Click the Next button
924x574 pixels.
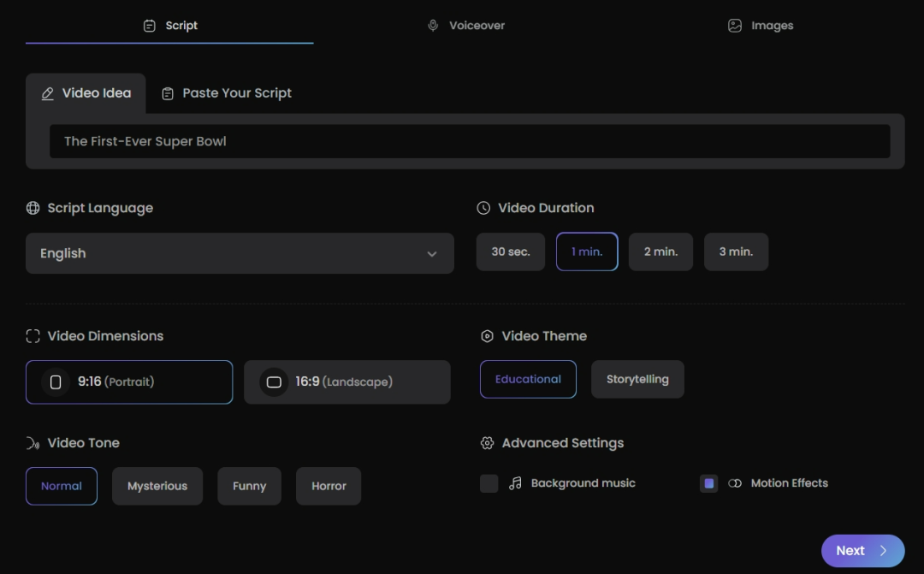(862, 551)
